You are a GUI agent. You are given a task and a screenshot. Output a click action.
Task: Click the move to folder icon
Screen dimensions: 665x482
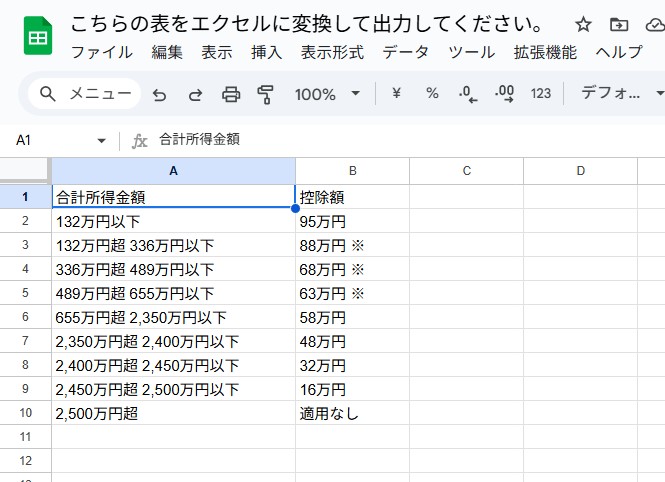[619, 25]
